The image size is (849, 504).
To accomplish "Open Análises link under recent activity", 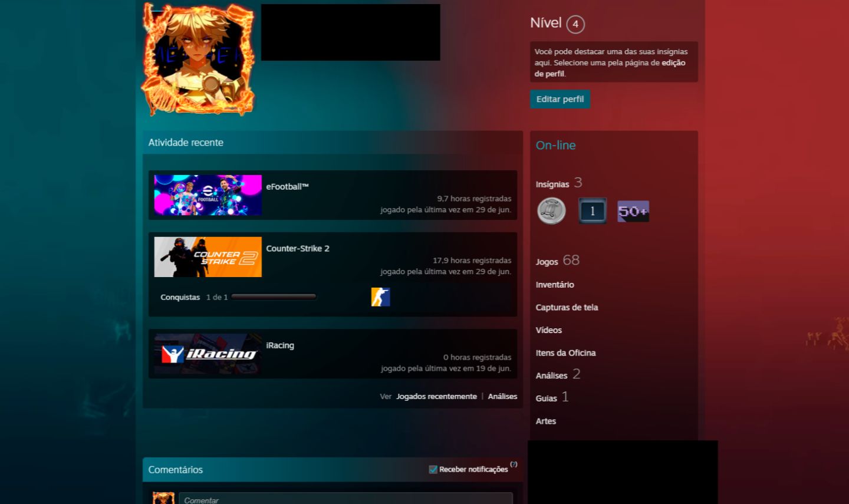I will [502, 396].
